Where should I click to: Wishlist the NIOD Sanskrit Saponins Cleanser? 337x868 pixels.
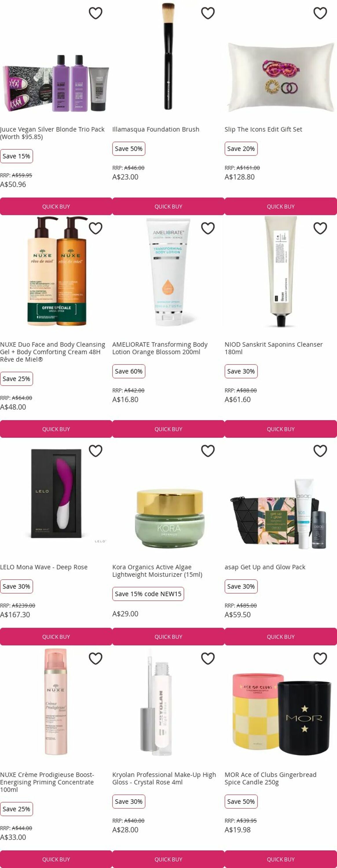pyautogui.click(x=320, y=229)
